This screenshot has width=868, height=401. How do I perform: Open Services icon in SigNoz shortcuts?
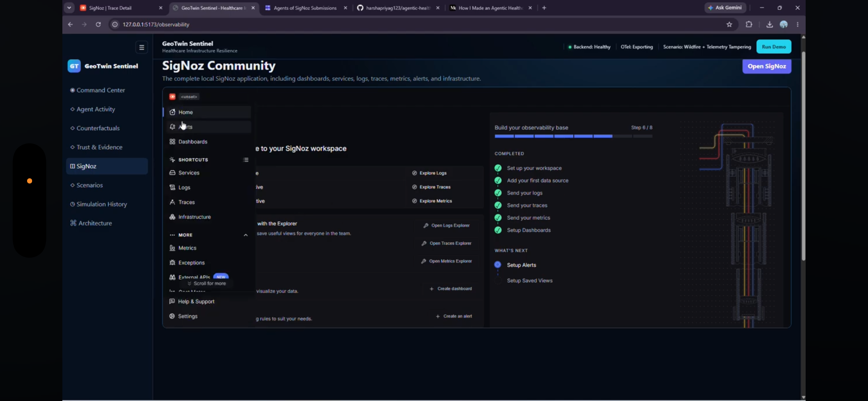[172, 173]
